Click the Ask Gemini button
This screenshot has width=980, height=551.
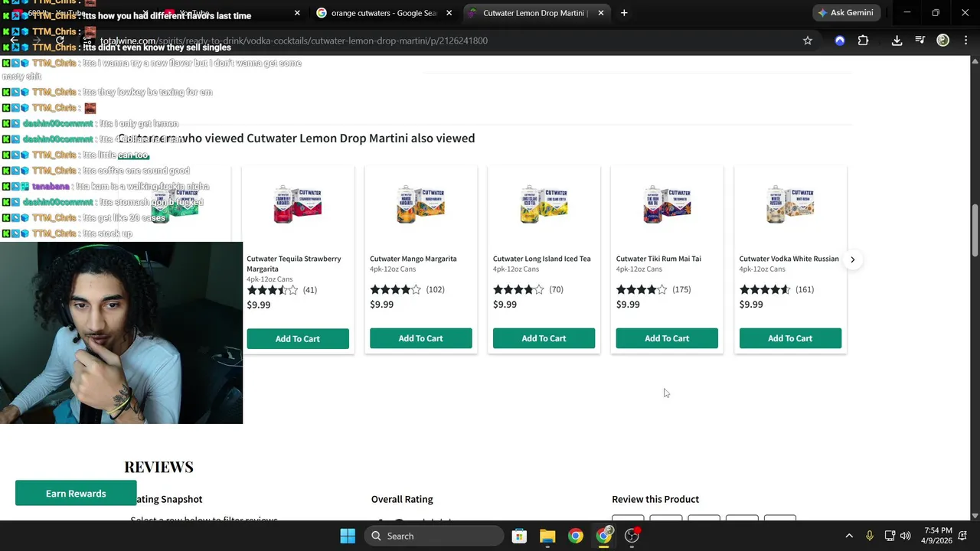845,12
